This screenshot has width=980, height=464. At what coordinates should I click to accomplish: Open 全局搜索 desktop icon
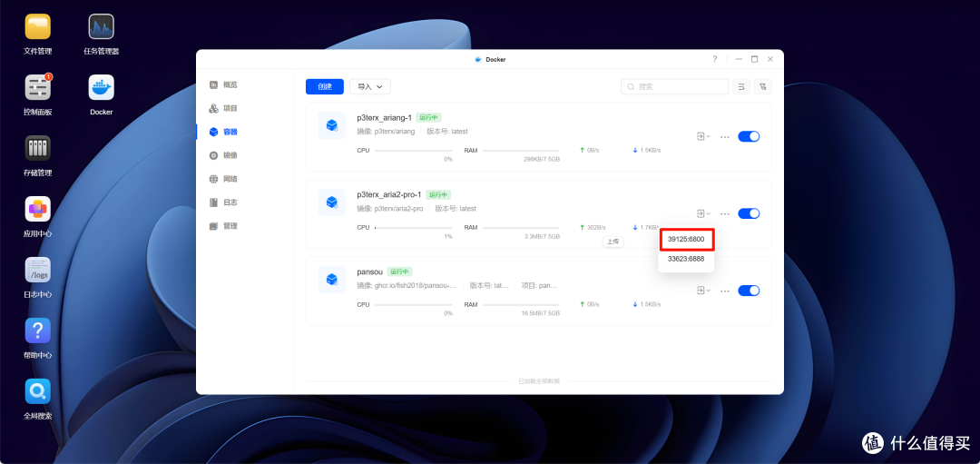click(37, 390)
